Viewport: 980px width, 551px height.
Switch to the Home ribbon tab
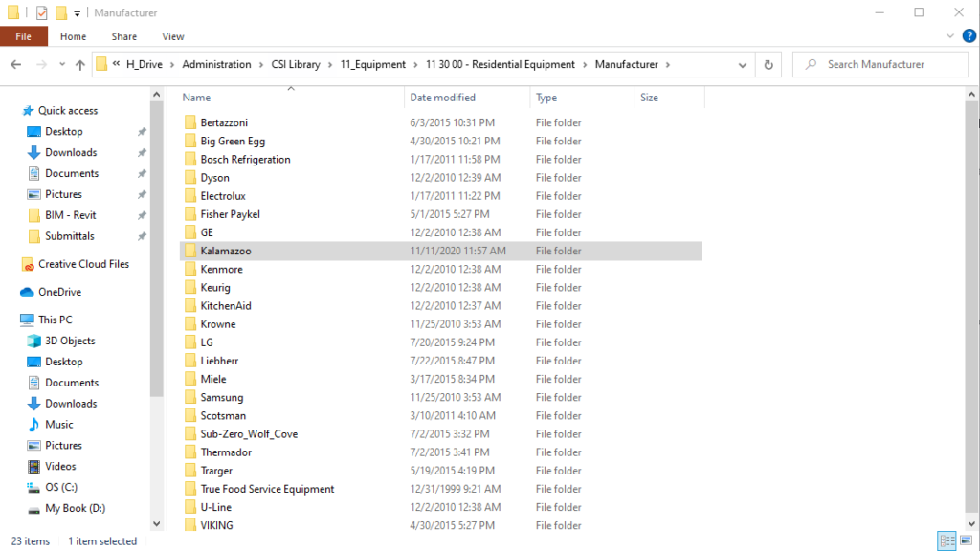pyautogui.click(x=73, y=36)
